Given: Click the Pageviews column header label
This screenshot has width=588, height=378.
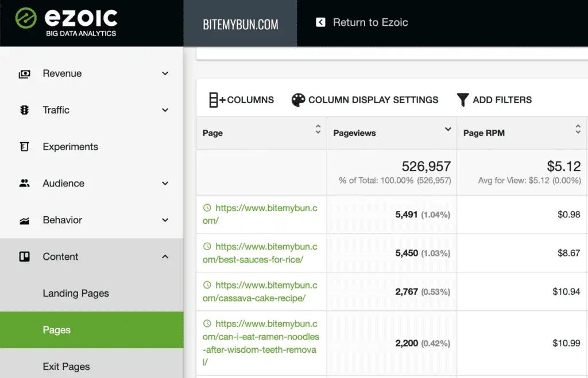Looking at the screenshot, I should pyautogui.click(x=354, y=133).
